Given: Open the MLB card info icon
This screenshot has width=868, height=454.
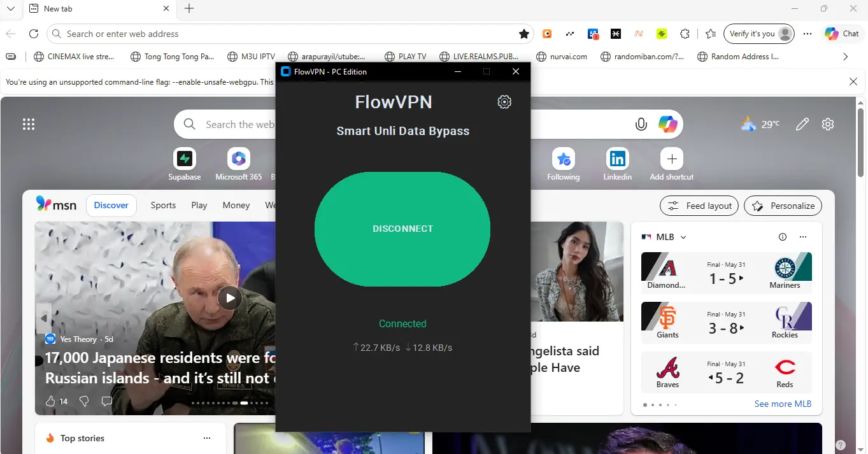Looking at the screenshot, I should [783, 237].
